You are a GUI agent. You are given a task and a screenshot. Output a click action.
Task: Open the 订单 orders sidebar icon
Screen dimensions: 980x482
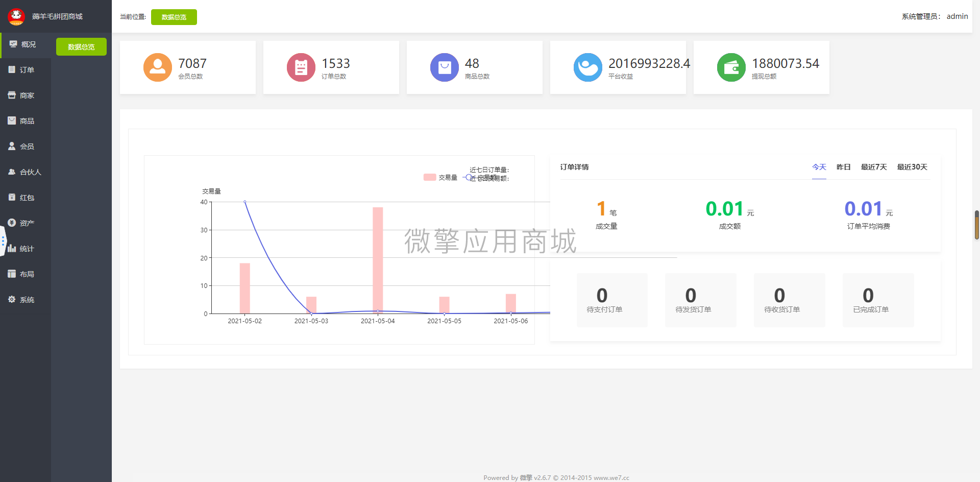12,69
